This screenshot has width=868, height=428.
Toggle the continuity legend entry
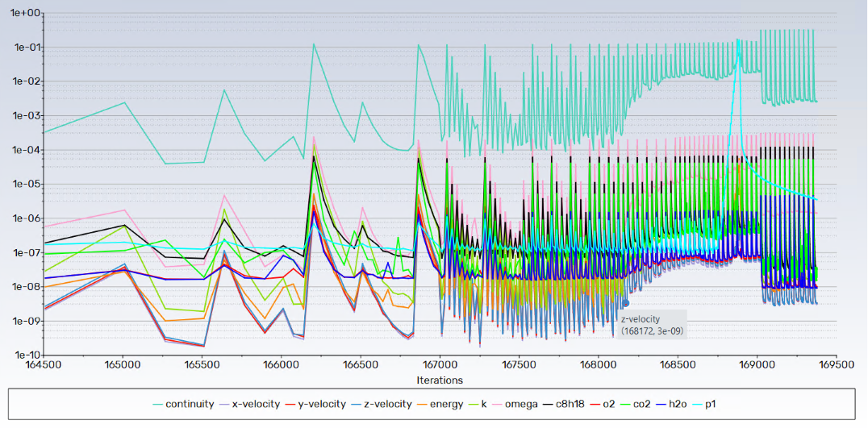point(182,405)
